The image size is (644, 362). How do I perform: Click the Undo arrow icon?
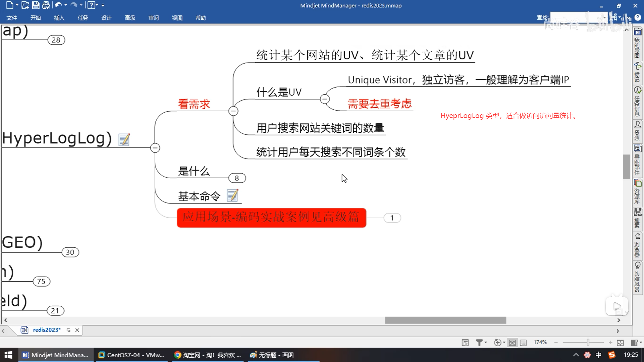[58, 5]
